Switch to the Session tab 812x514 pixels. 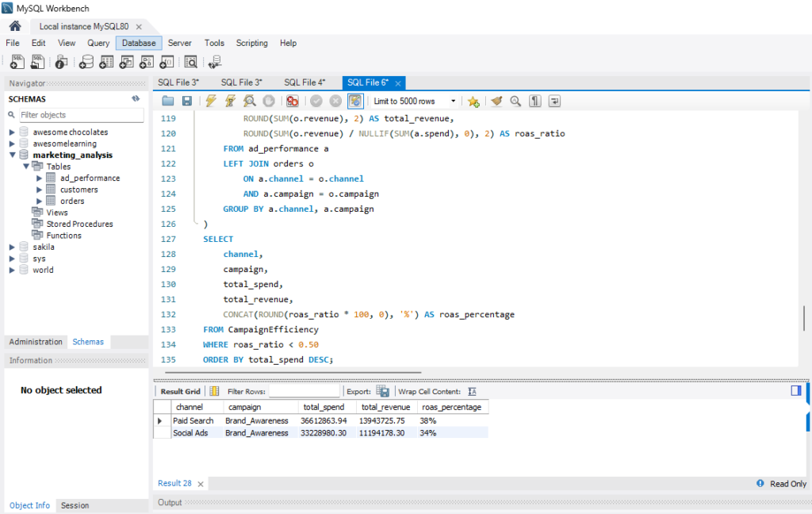click(75, 505)
